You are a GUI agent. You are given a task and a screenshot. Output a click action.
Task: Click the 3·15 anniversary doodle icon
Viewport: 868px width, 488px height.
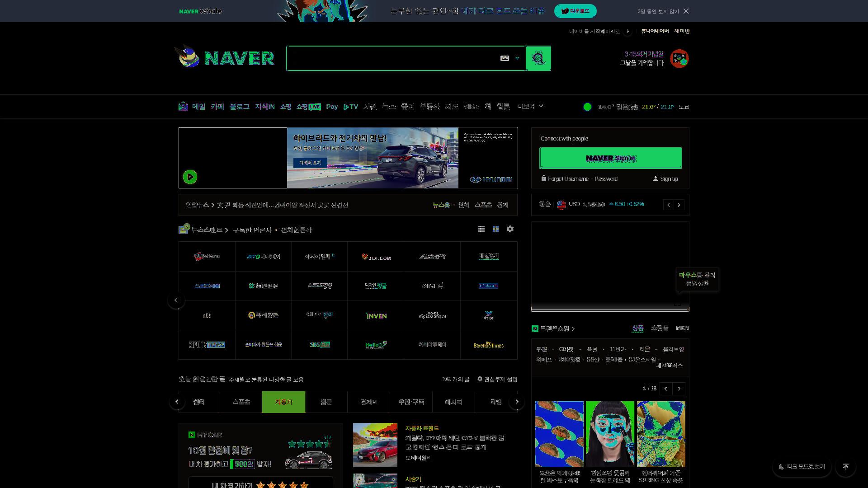[679, 59]
